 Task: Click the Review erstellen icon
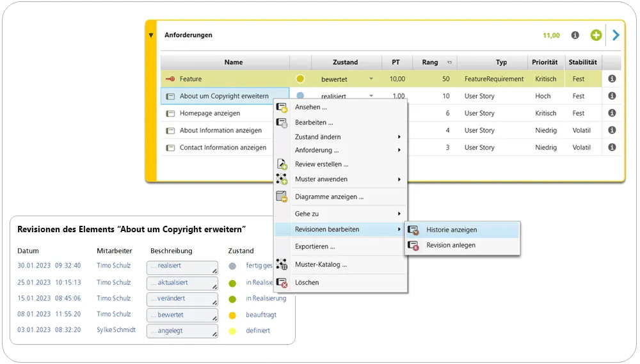pyautogui.click(x=282, y=164)
